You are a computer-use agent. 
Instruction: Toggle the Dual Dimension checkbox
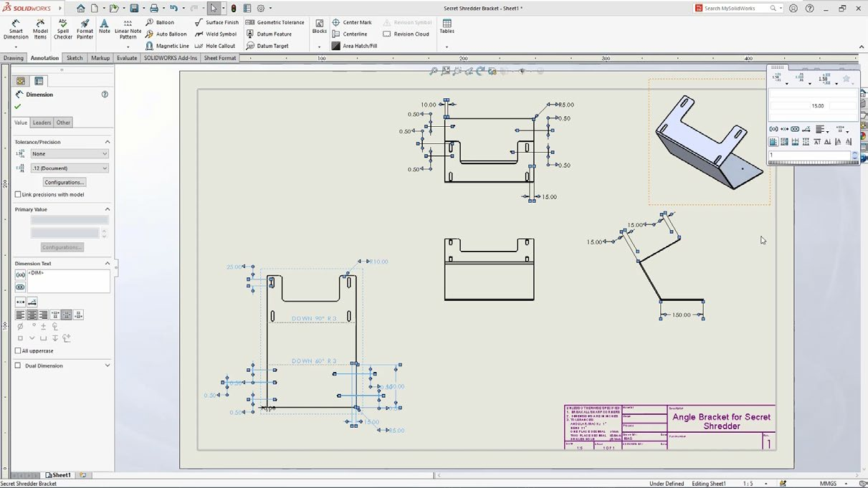pyautogui.click(x=18, y=365)
